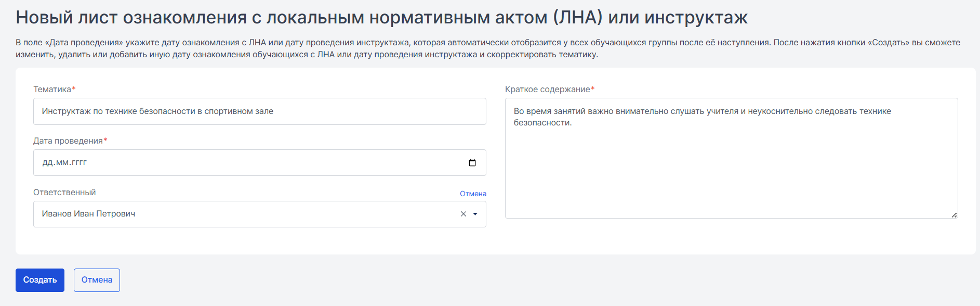
Task: Click the word безопасности in the summary text
Action: (x=542, y=123)
